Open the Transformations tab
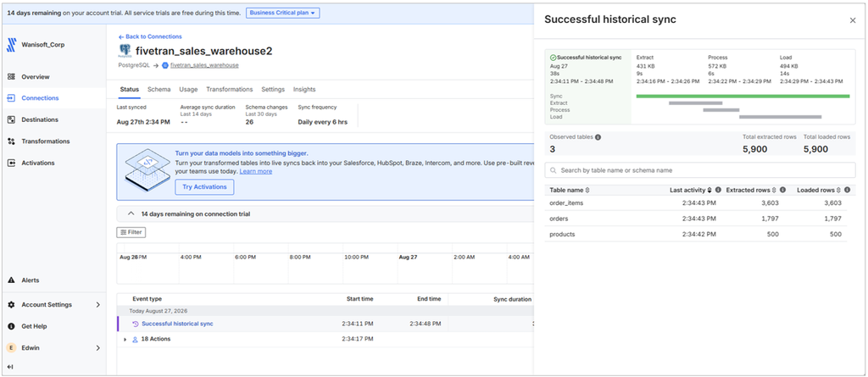Viewport: 868px width, 377px height. click(229, 89)
